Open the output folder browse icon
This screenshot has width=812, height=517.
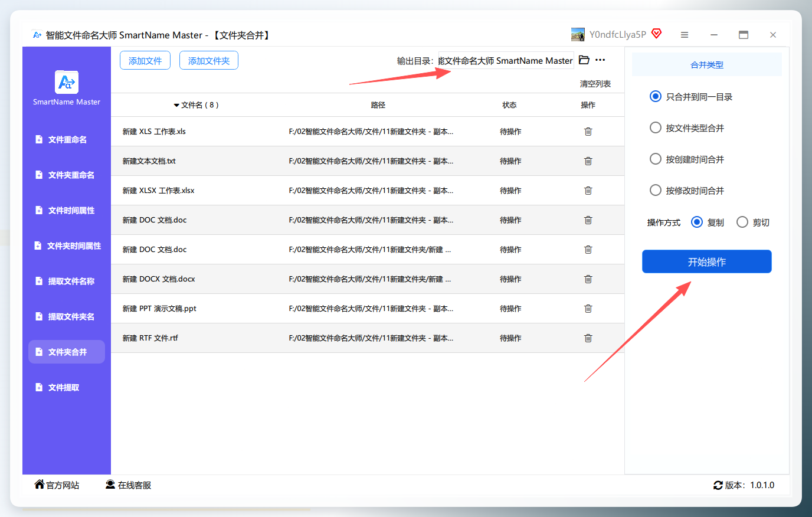point(584,60)
